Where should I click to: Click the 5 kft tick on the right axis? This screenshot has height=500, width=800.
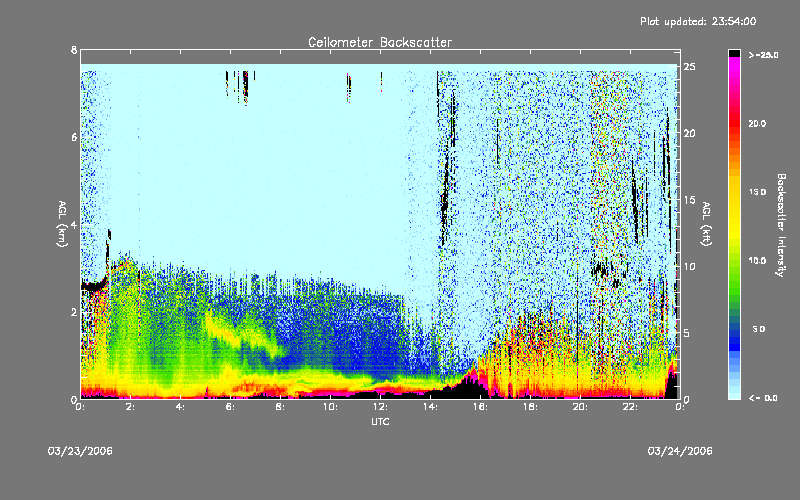[x=687, y=333]
